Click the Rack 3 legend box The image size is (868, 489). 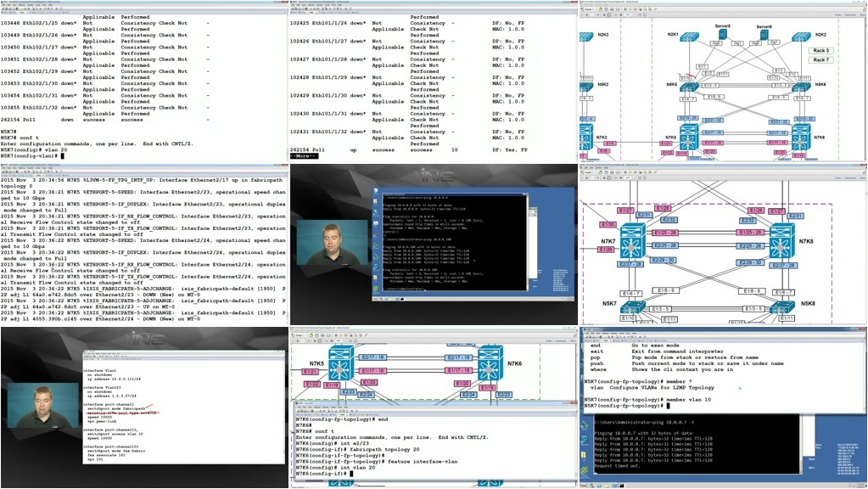(820, 50)
